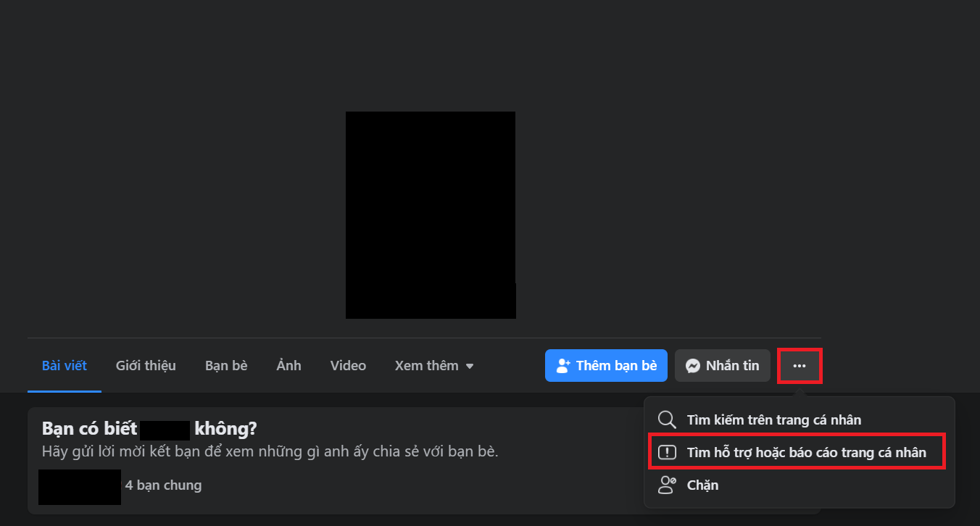Open the Bạn bè tab
The image size is (980, 526).
(x=226, y=365)
